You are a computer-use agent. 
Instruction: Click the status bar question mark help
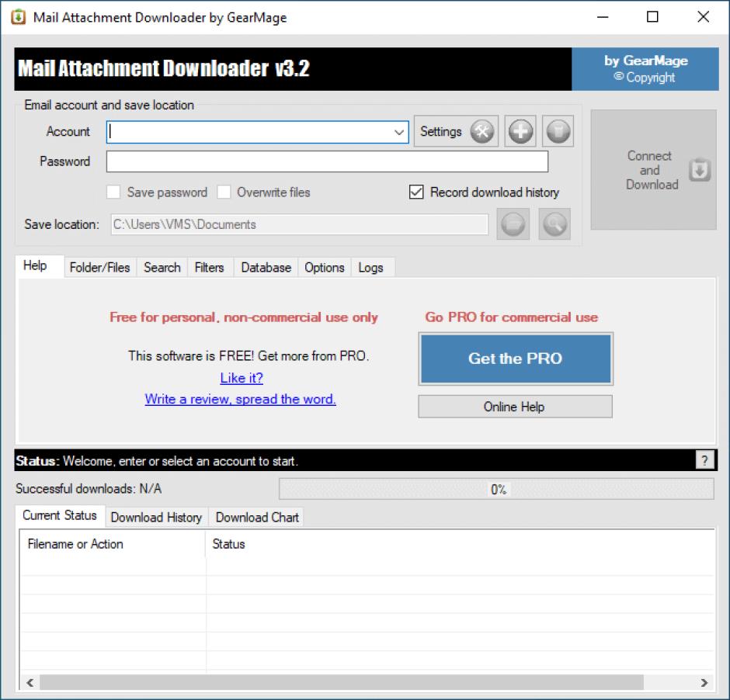pos(705,460)
